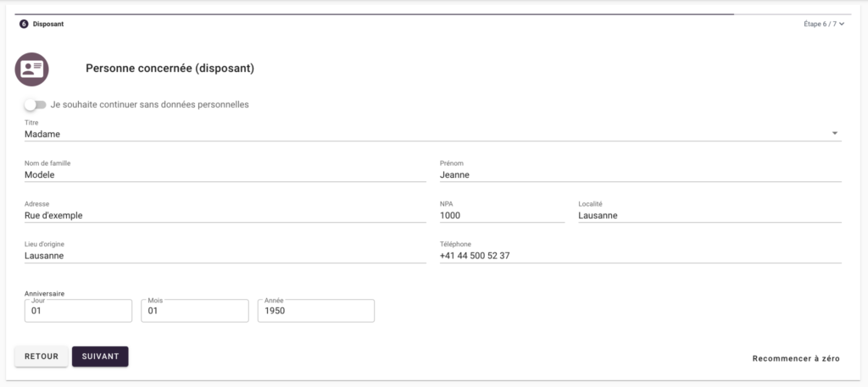Click the Adresse field with Rue d'exemple

tap(225, 215)
